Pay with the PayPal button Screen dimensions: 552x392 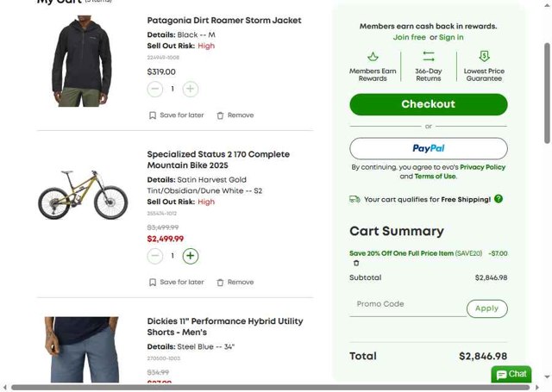point(428,148)
